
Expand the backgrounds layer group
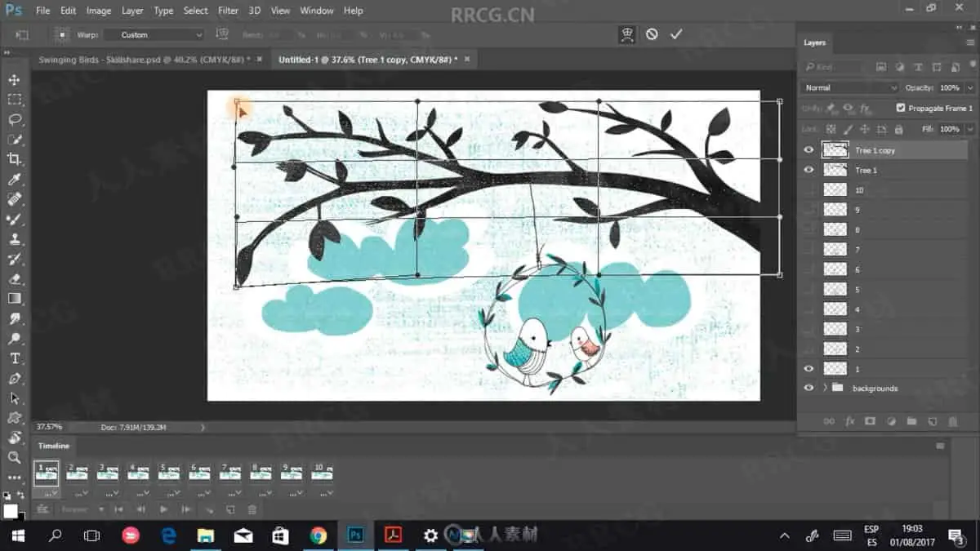point(825,389)
